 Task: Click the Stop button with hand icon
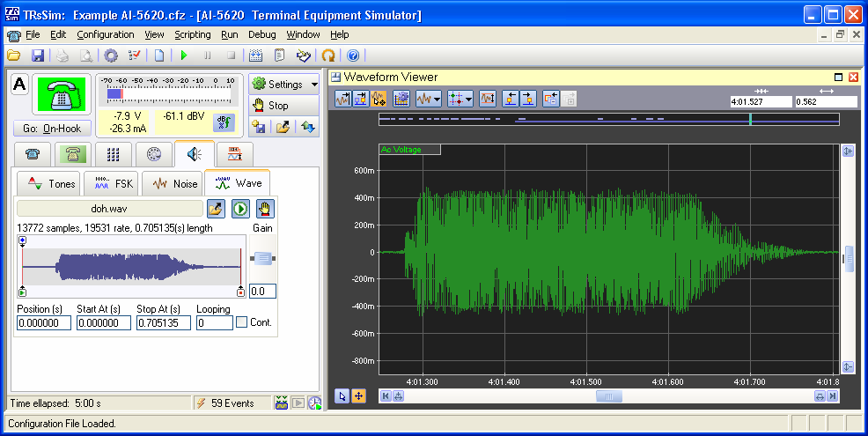point(284,106)
